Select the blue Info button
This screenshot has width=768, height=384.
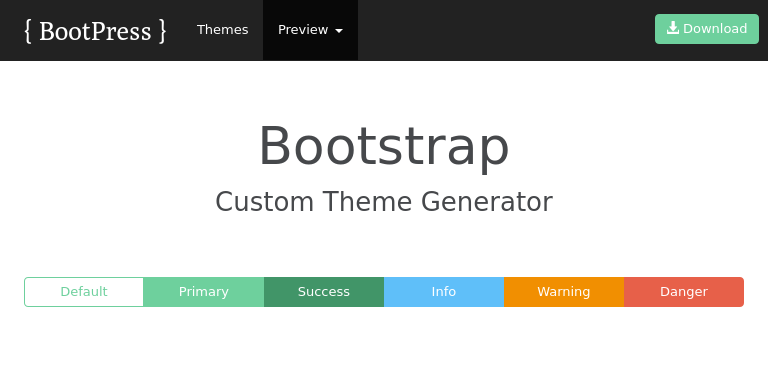tap(444, 292)
